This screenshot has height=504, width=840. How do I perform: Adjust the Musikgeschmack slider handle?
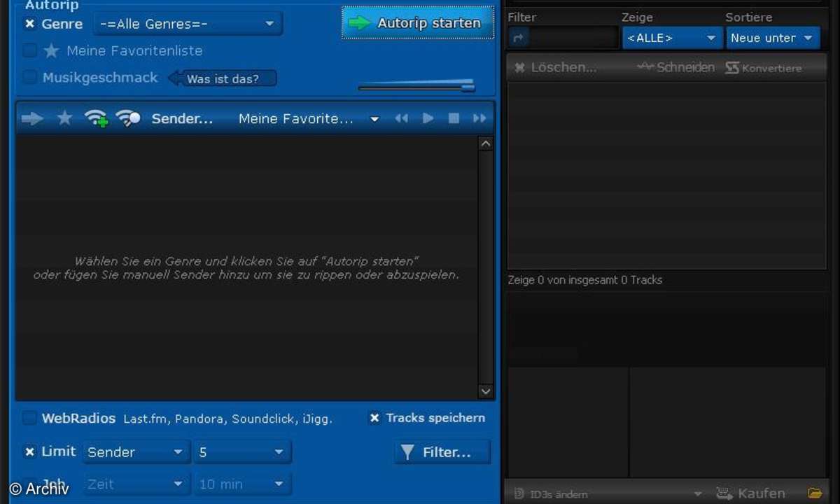[468, 87]
